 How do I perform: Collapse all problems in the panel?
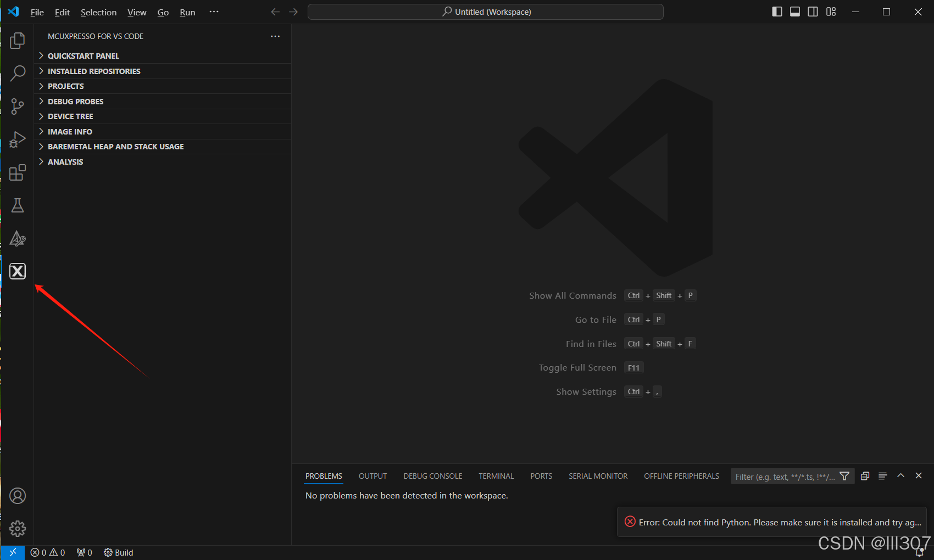pyautogui.click(x=865, y=476)
